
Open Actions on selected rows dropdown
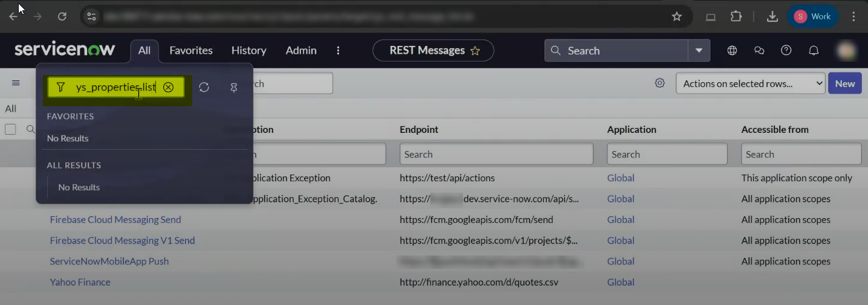click(750, 83)
